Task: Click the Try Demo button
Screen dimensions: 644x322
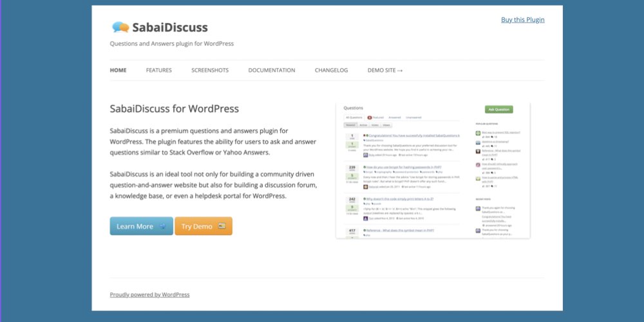Action: click(x=204, y=226)
